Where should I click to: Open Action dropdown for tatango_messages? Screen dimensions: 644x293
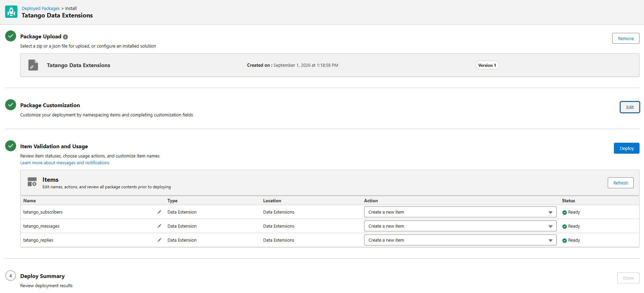(x=460, y=226)
